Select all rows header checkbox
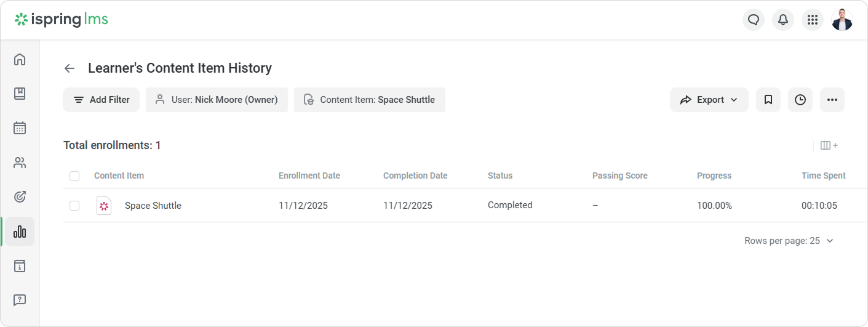 74,176
